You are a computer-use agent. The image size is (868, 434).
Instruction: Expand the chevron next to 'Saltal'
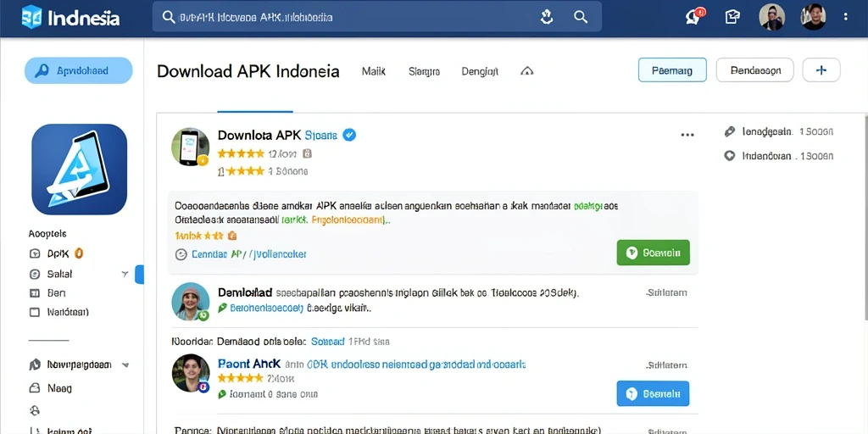point(125,274)
